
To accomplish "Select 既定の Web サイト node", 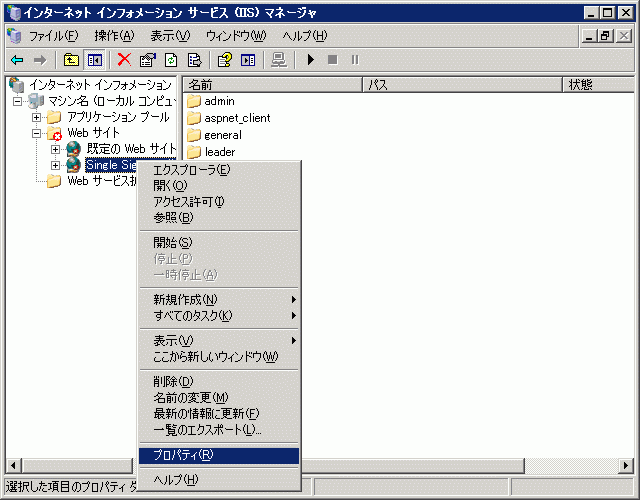I will coord(131,149).
